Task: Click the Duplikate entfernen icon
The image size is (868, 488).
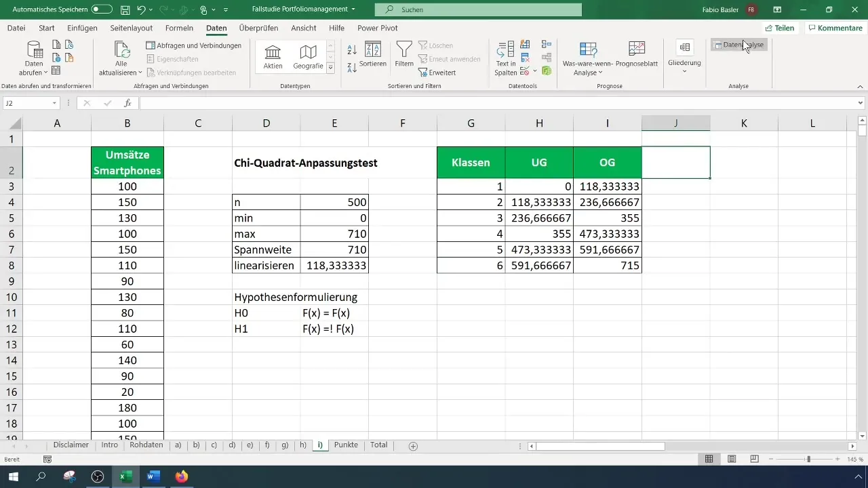Action: click(x=524, y=58)
